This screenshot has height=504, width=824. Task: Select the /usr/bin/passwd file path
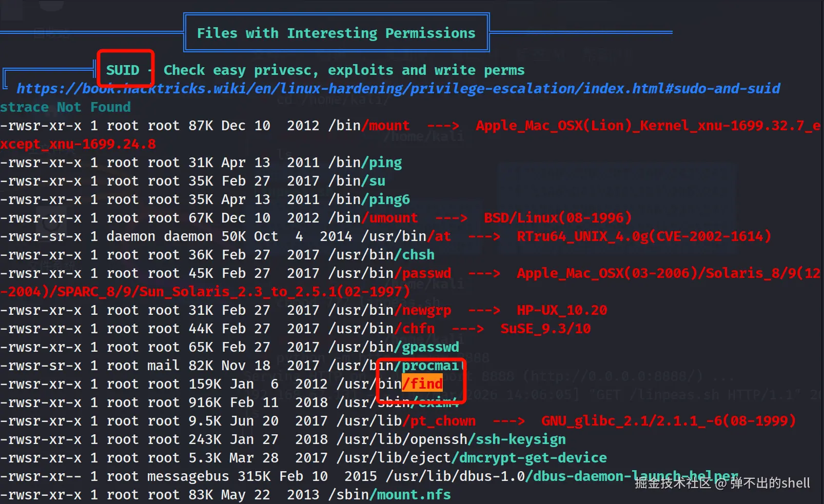pyautogui.click(x=389, y=273)
